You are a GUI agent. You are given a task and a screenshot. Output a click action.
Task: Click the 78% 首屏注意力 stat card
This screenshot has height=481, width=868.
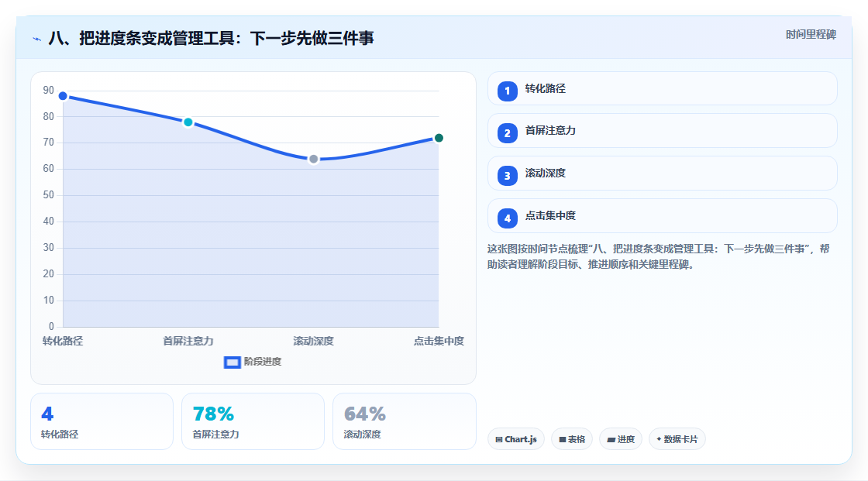tap(253, 421)
